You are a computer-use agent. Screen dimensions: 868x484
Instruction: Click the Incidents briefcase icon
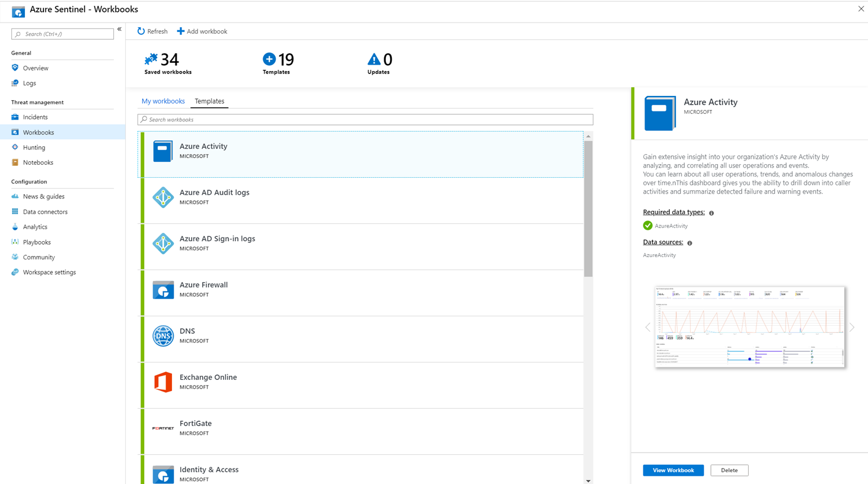(15, 117)
